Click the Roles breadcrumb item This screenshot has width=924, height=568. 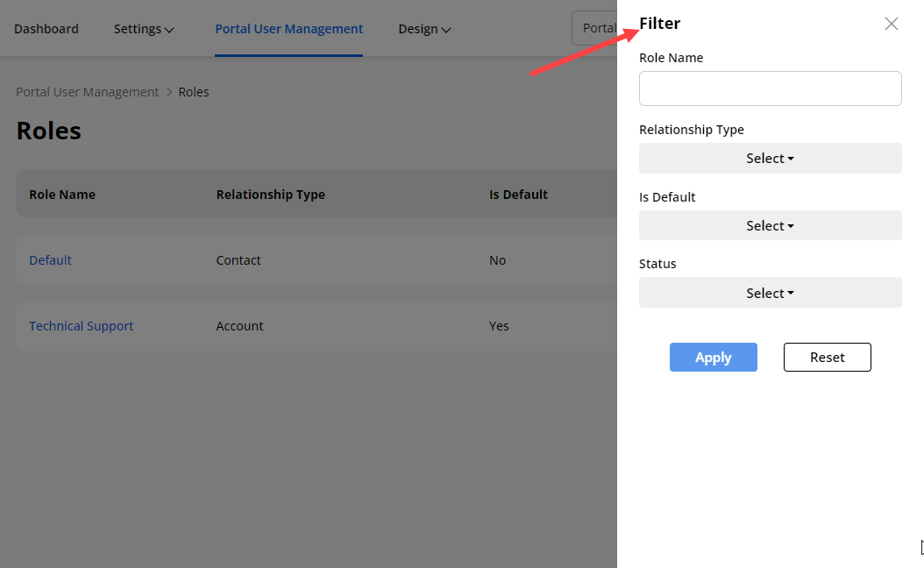click(194, 92)
